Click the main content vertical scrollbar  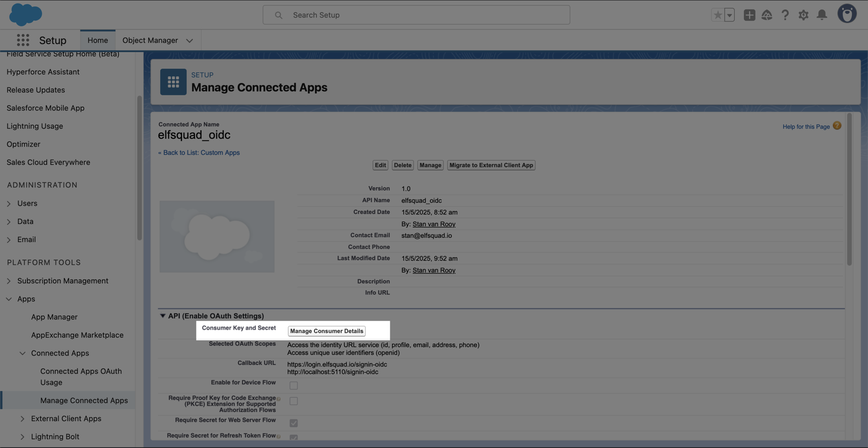pyautogui.click(x=850, y=190)
